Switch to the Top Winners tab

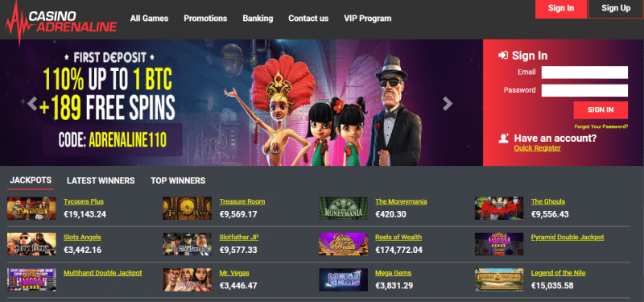[x=178, y=180]
